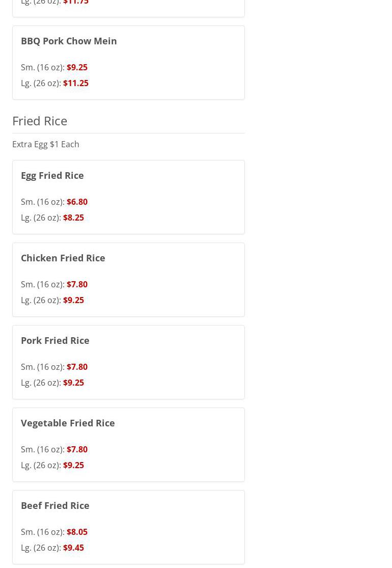Click the Extra Egg $1 Each note
The height and width of the screenshot is (568, 392).
click(46, 144)
